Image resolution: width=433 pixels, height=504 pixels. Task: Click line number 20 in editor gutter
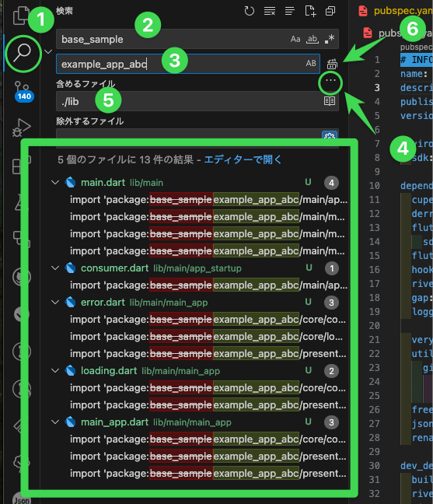click(x=374, y=326)
